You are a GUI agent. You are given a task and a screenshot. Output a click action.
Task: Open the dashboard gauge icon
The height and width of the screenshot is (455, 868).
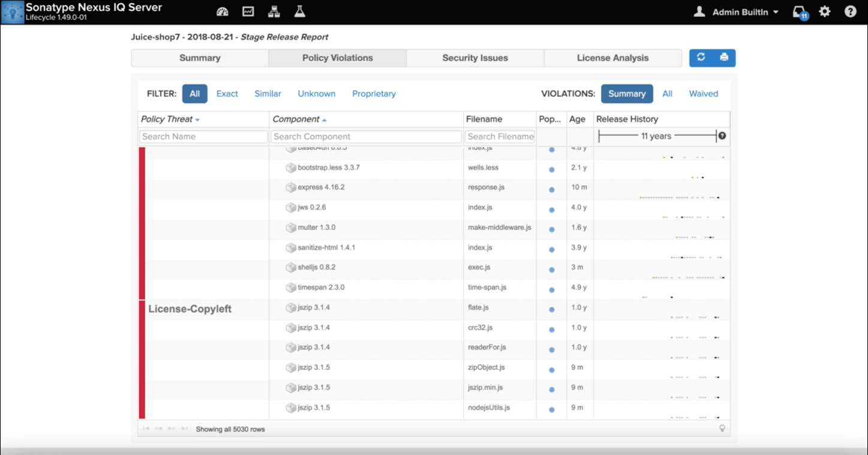point(223,12)
